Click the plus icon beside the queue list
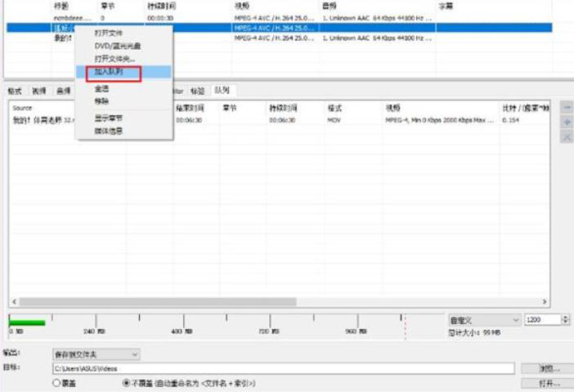574x392 pixels. click(567, 122)
